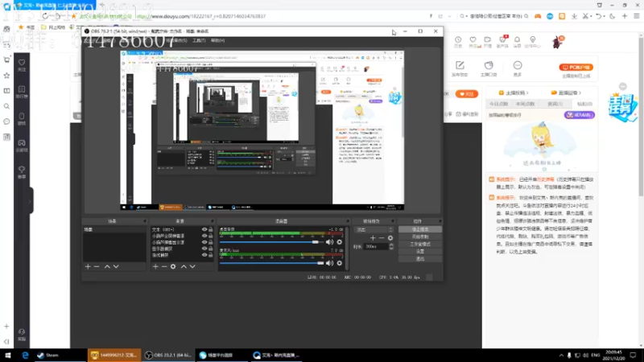Open desktop audio settings gear in mixer

coord(339,242)
